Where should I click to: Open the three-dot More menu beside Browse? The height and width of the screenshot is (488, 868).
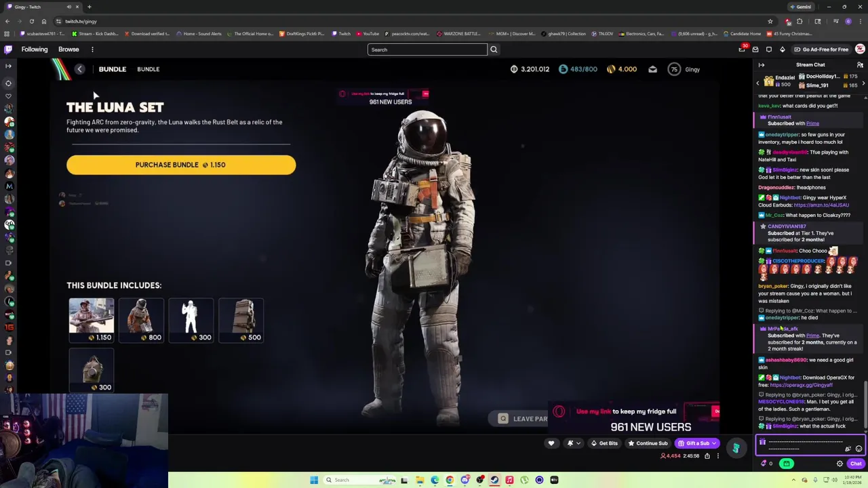coord(92,49)
